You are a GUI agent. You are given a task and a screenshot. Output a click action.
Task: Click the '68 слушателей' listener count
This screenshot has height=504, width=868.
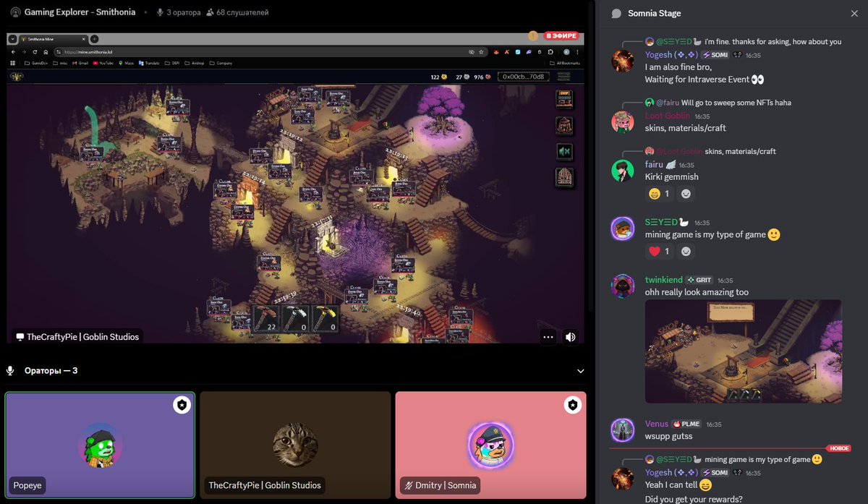pos(237,12)
